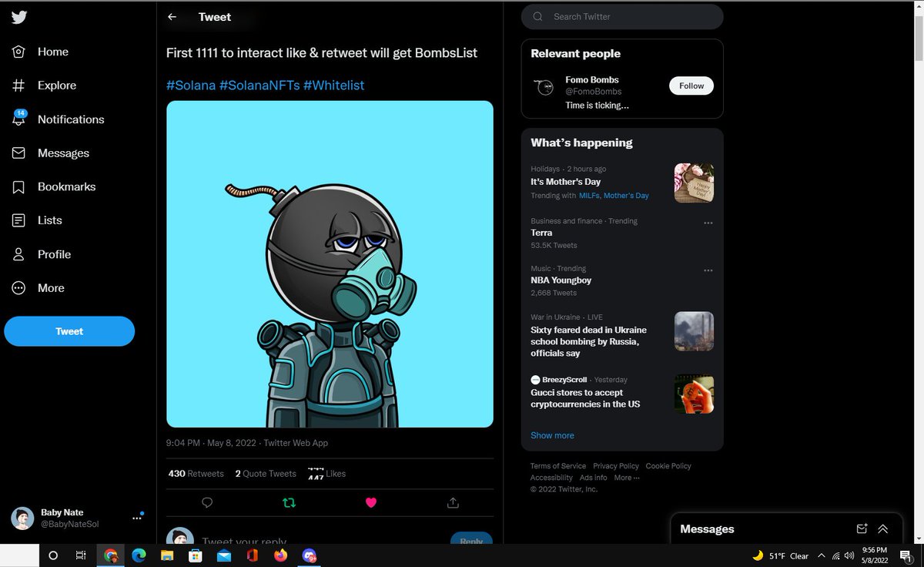
Task: Open the More options menu in sidebar
Action: coord(38,288)
